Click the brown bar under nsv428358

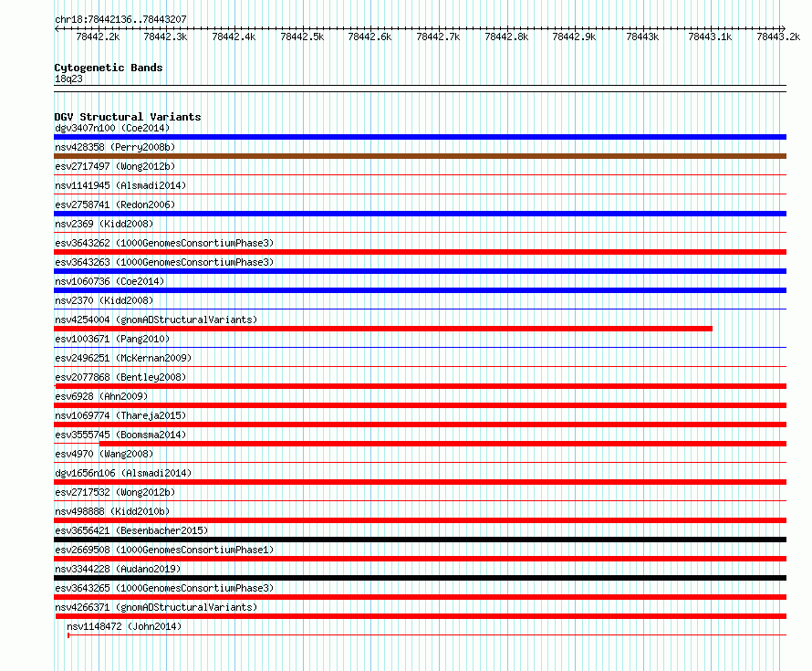point(420,156)
